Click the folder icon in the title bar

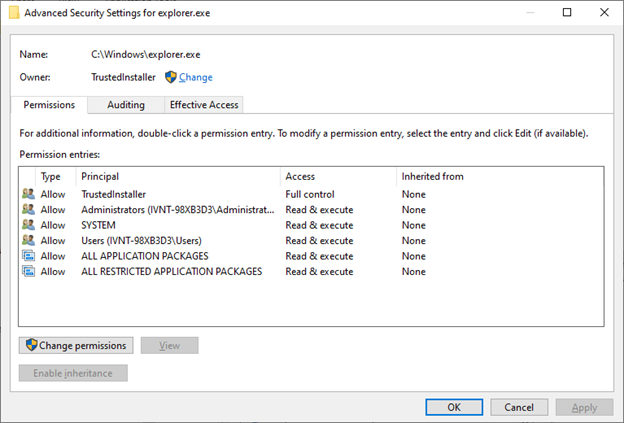(13, 13)
